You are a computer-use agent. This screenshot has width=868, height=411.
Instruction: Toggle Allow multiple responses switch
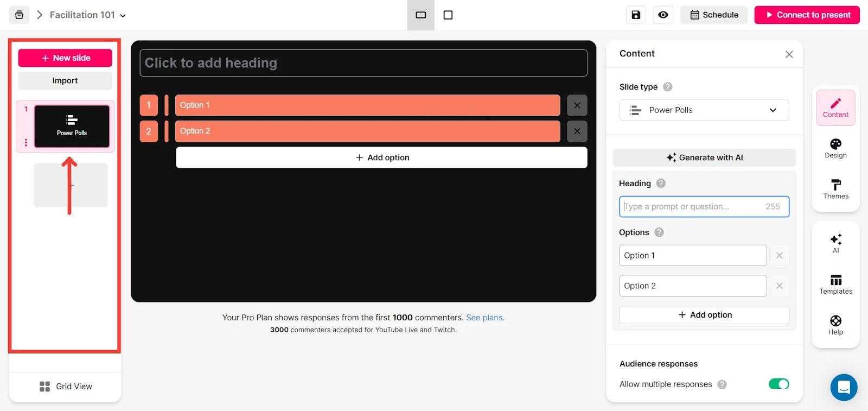778,384
